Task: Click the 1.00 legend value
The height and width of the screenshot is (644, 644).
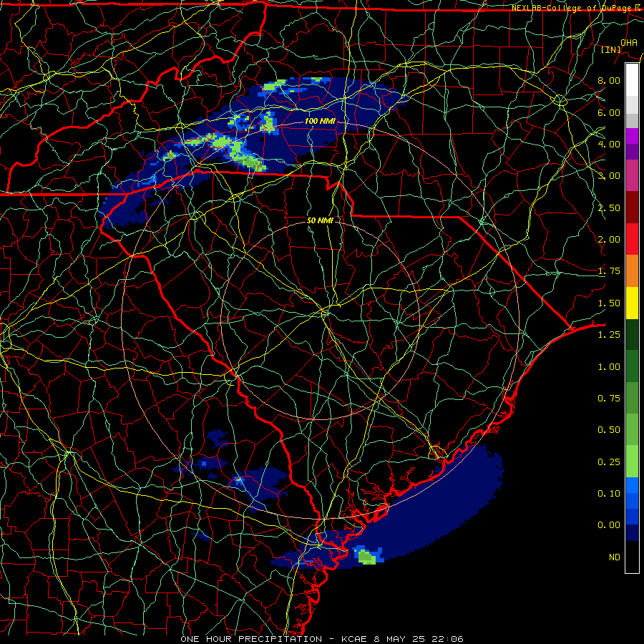Action: [609, 367]
